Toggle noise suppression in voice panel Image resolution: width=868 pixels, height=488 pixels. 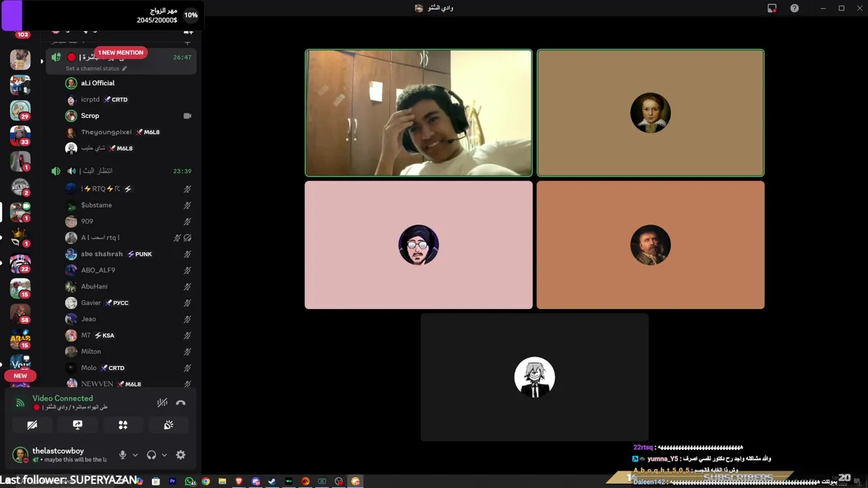(x=162, y=403)
